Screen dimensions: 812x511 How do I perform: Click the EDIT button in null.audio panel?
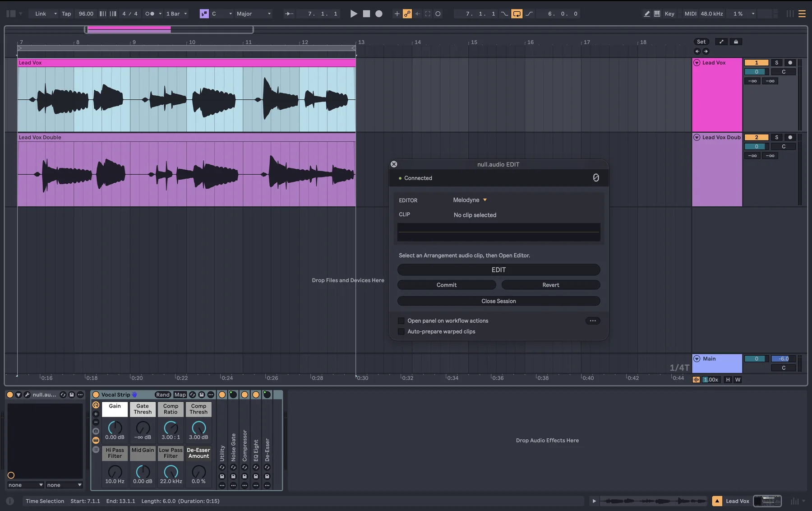click(x=498, y=269)
